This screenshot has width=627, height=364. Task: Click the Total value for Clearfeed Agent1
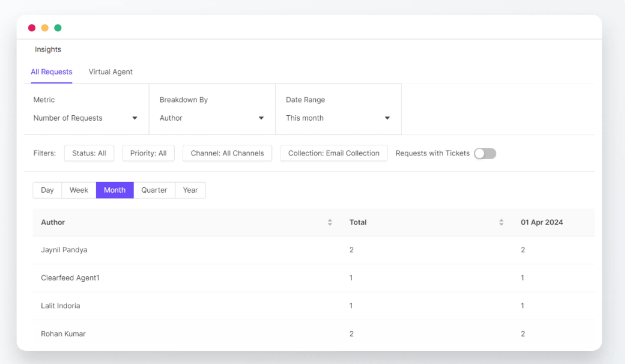351,278
